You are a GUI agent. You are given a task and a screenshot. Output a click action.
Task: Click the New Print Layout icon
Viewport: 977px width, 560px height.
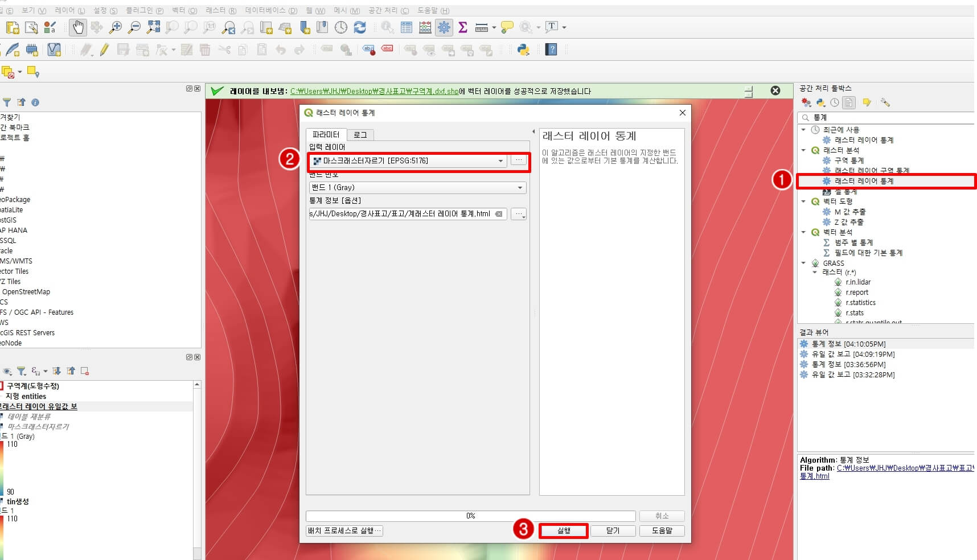pos(13,27)
